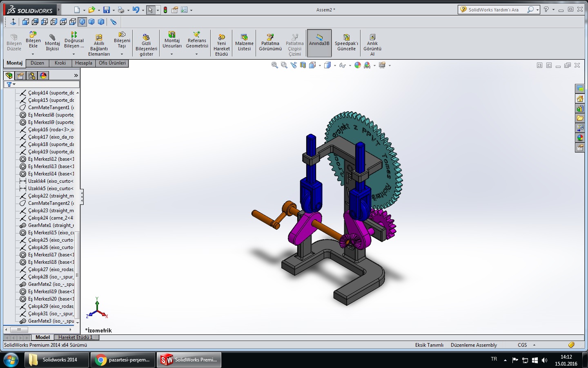588x368 pixels.
Task: Click the SolidWorks logo menu button
Action: (x=30, y=10)
